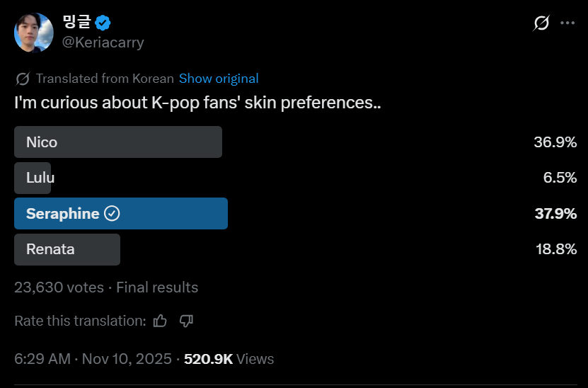Click the checkmark icon next to Seraphine
This screenshot has height=388, width=588.
pyautogui.click(x=112, y=214)
